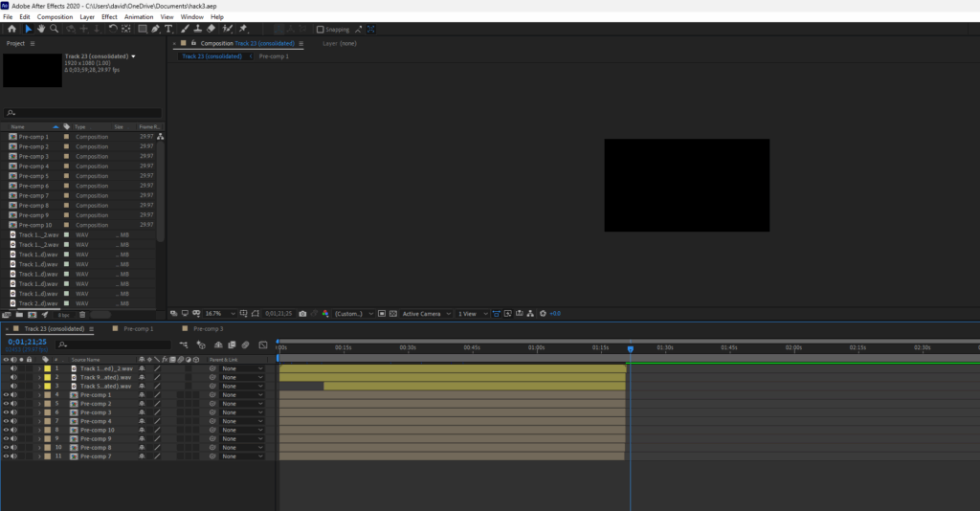Image resolution: width=980 pixels, height=511 pixels.
Task: Open the Project panel menu
Action: point(33,44)
